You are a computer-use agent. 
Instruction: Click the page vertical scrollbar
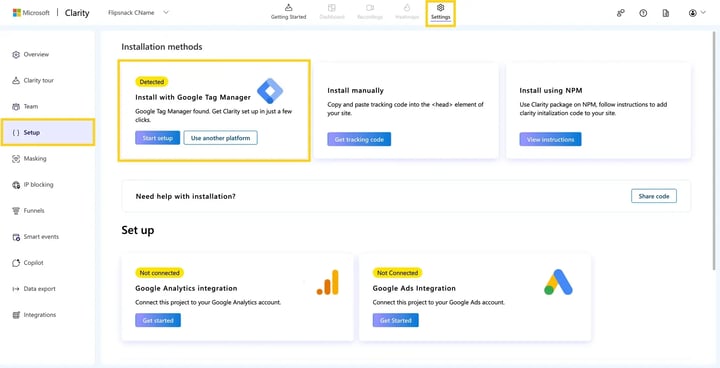[714, 152]
